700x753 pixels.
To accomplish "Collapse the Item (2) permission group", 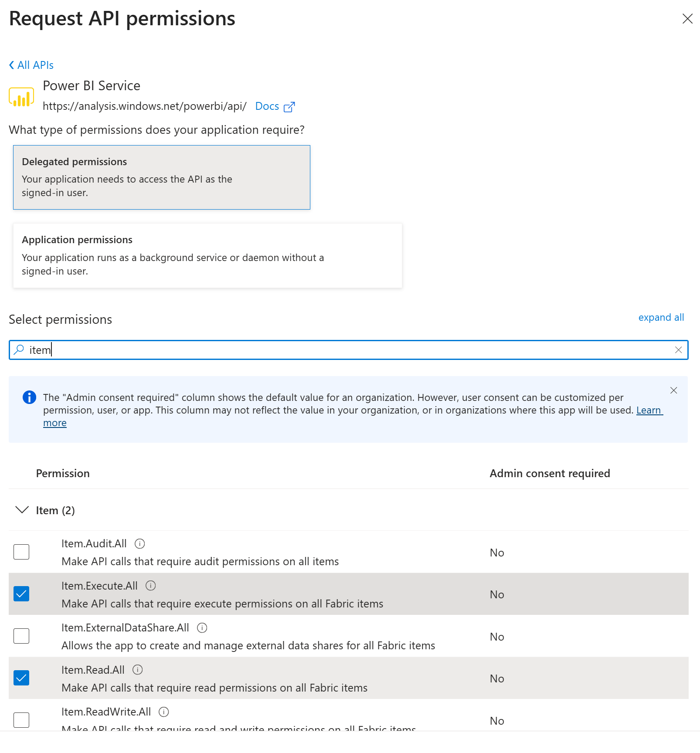I will (x=22, y=510).
